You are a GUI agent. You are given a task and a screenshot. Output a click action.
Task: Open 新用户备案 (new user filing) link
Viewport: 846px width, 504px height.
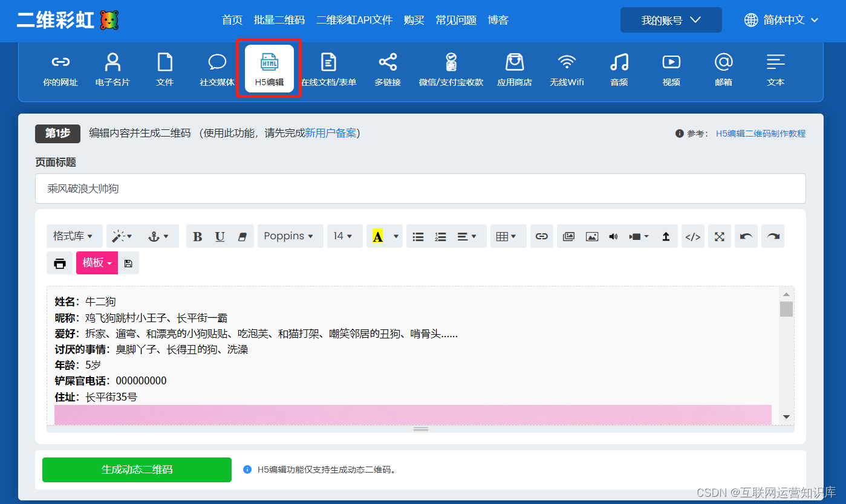(330, 133)
